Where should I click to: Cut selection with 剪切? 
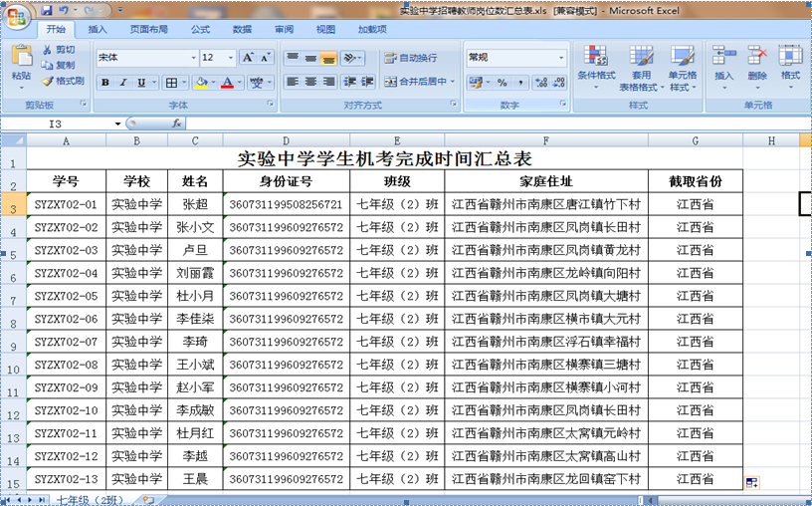pyautogui.click(x=59, y=49)
